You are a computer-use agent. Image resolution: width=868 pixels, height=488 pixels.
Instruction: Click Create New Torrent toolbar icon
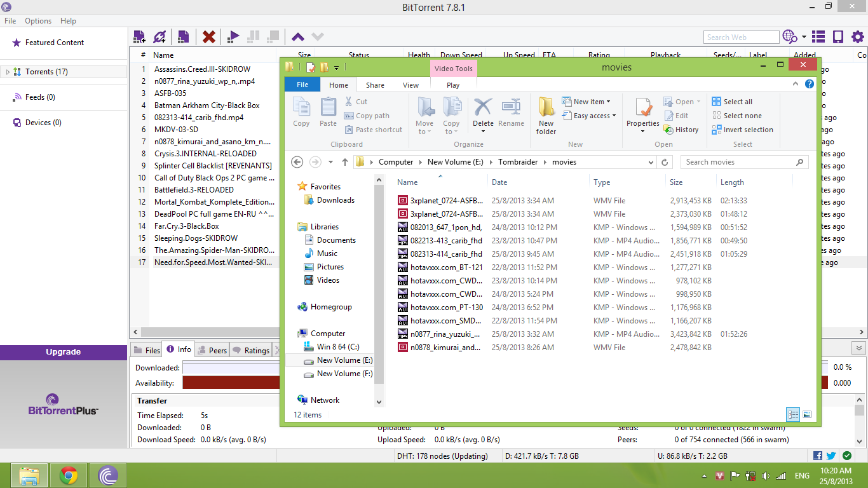click(183, 37)
